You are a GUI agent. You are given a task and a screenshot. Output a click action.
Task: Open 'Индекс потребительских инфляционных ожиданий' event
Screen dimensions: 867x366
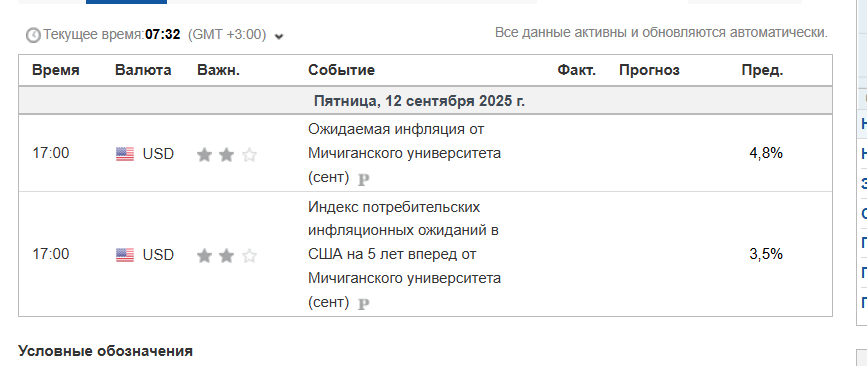(x=404, y=254)
